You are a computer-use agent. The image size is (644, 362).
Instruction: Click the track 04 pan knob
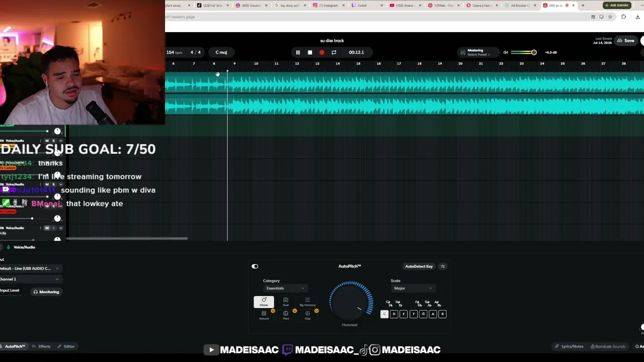(57, 153)
